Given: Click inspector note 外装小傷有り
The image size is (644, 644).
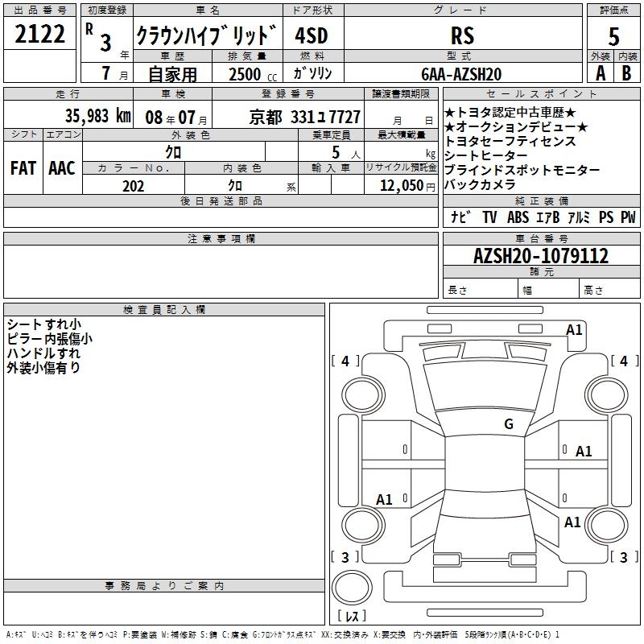Looking at the screenshot, I should click(43, 367).
